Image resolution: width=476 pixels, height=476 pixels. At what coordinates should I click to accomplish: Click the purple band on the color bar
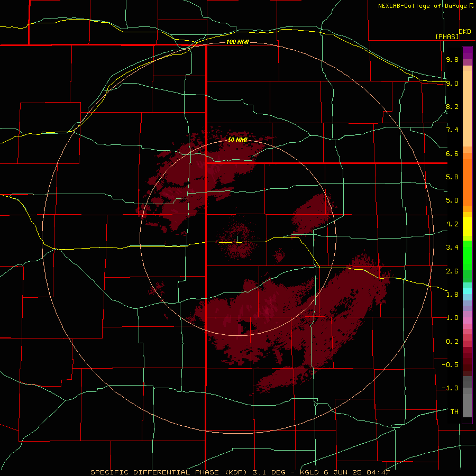(467, 53)
